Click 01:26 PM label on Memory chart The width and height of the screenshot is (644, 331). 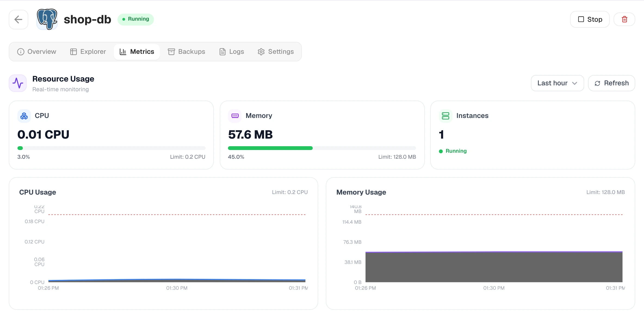(365, 288)
